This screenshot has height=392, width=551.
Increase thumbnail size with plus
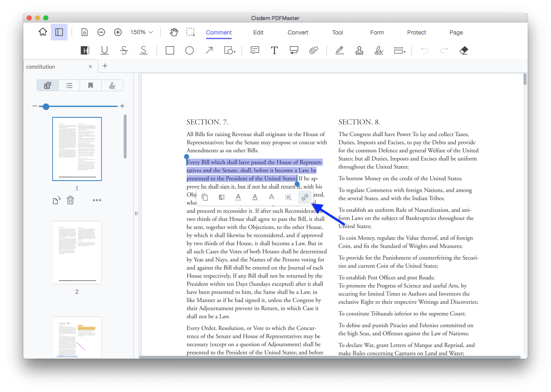pos(122,106)
